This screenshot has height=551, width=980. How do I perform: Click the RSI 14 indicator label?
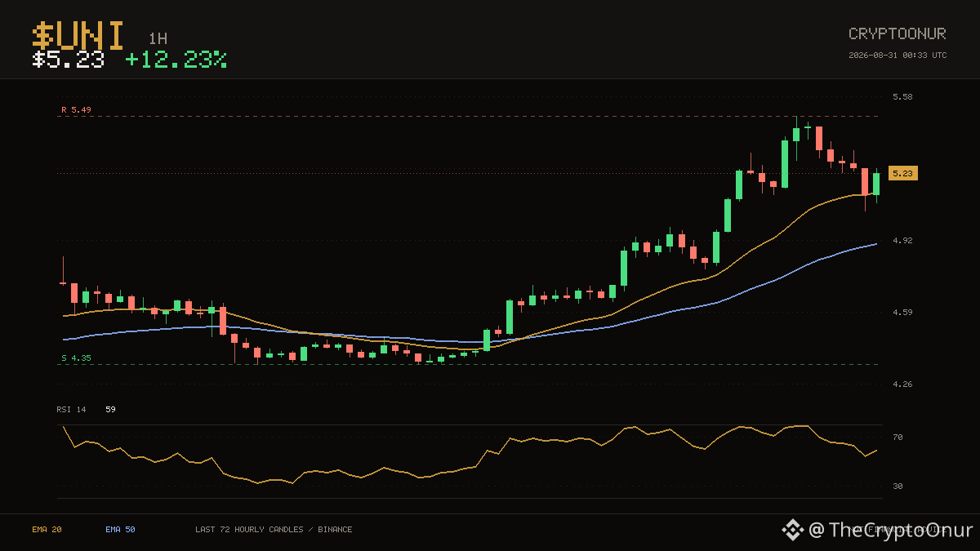71,409
